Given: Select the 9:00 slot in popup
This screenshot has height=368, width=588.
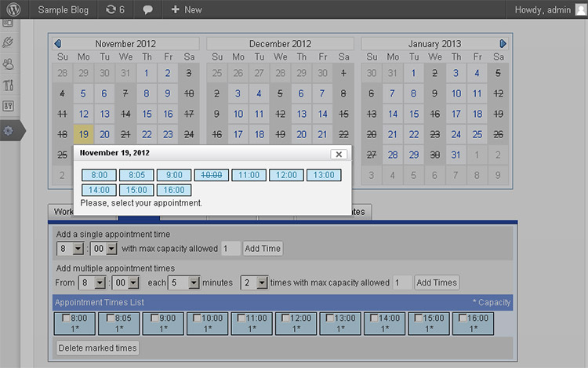Looking at the screenshot, I should (174, 175).
